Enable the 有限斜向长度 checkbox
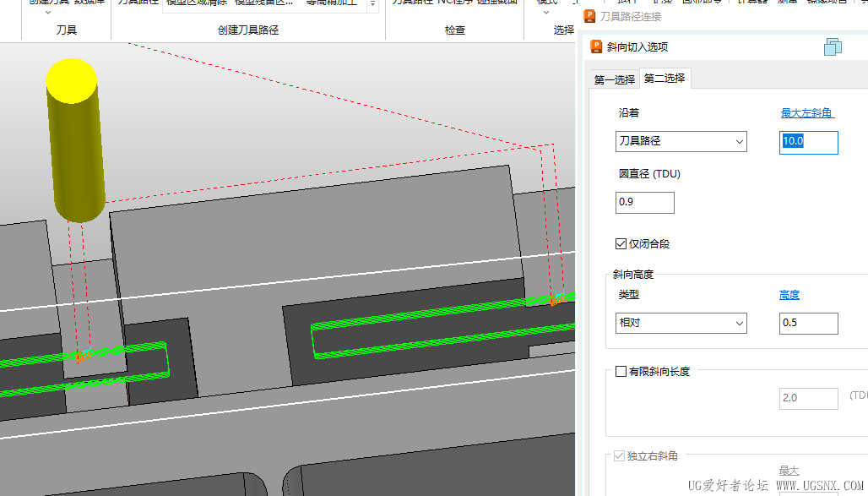The image size is (868, 496). (x=621, y=371)
